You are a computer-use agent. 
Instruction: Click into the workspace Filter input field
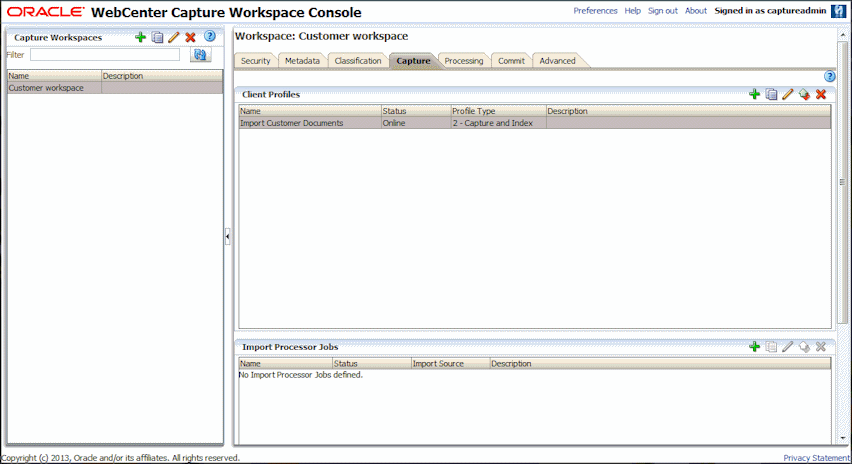[x=105, y=55]
